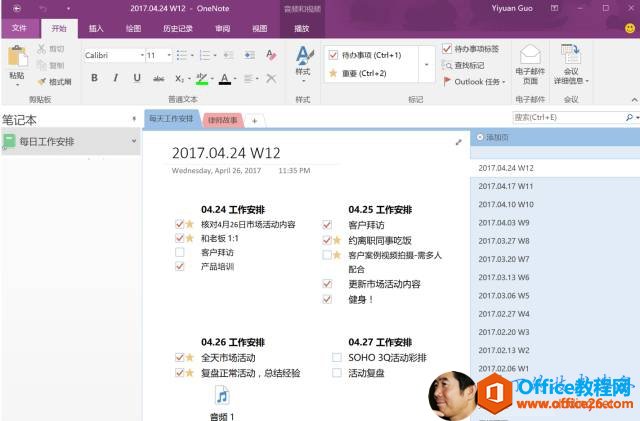Screen dimensions: 640x421
Task: Click the search magnifier icon
Action: point(629,118)
